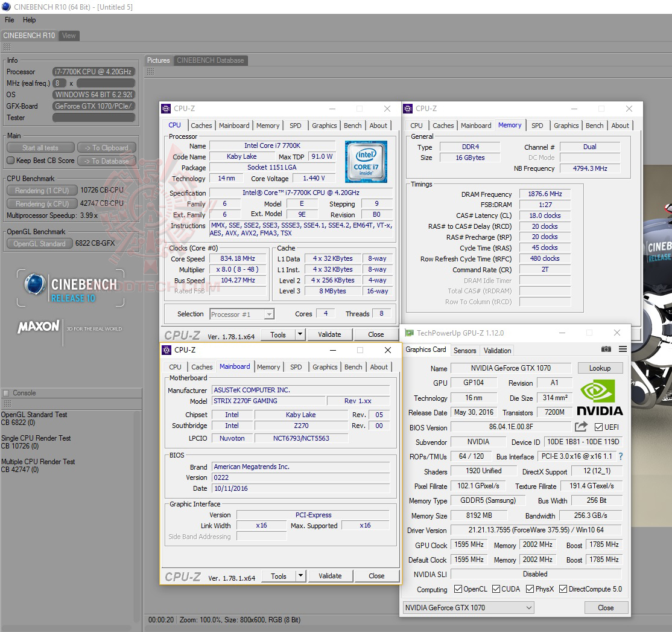Click the Intel Core i7 badge in CPU-Z
Image resolution: width=672 pixels, height=632 pixels.
point(366,161)
